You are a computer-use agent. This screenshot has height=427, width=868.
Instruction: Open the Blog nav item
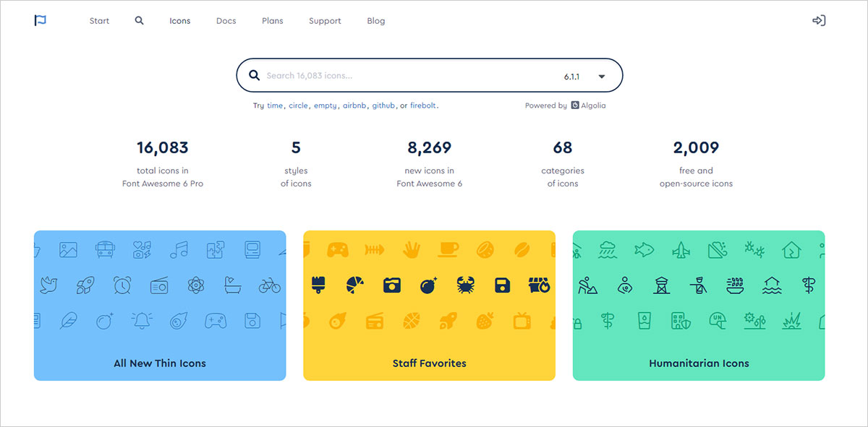376,21
